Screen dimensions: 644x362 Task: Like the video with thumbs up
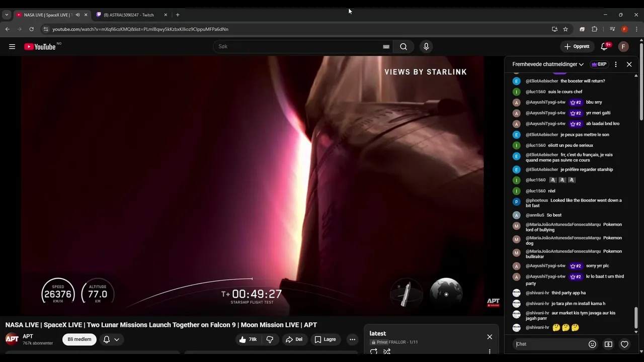click(248, 339)
